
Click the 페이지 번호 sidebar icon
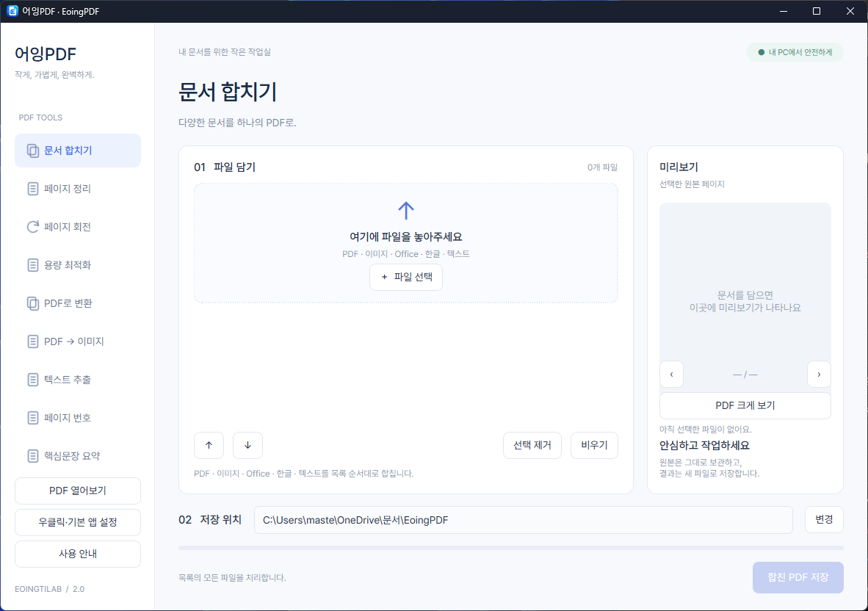point(32,418)
